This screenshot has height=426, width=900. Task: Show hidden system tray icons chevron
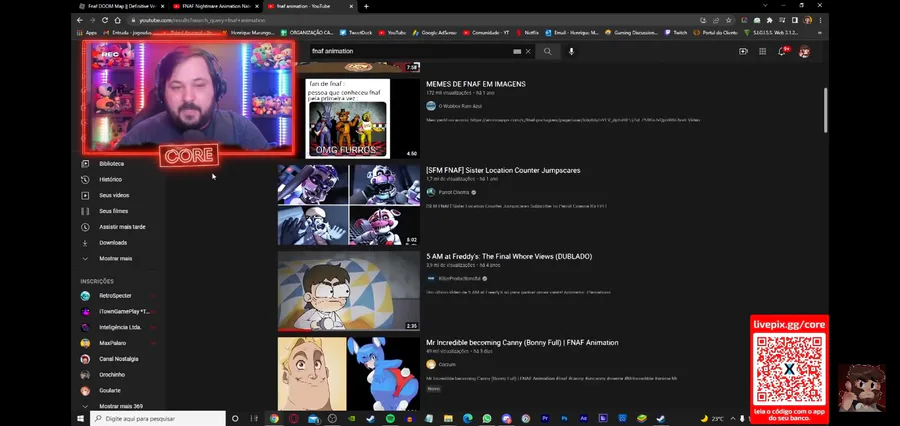pyautogui.click(x=732, y=419)
